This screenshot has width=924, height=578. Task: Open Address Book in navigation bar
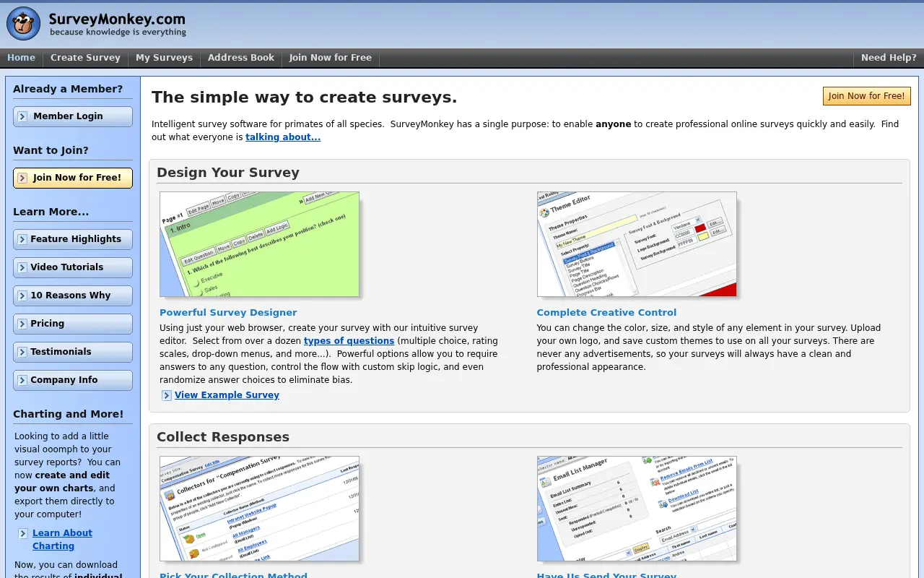coord(241,58)
